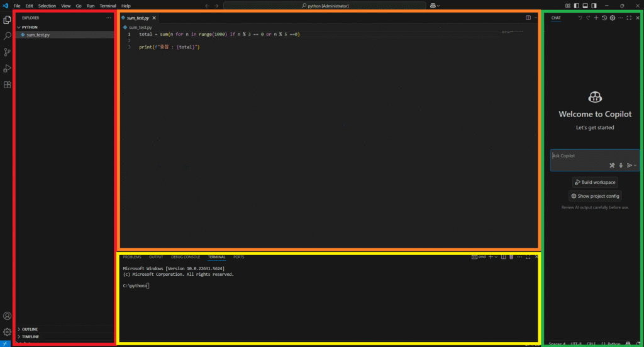Image resolution: width=644 pixels, height=347 pixels.
Task: Open the Search view in activity bar
Action: (x=7, y=36)
